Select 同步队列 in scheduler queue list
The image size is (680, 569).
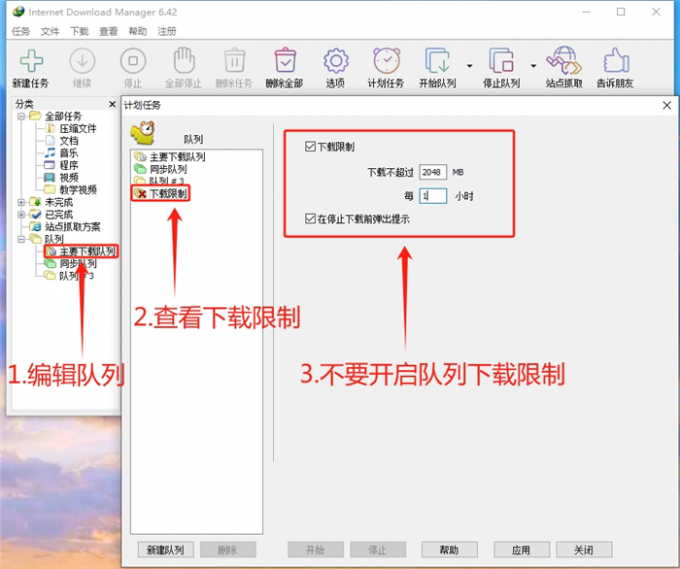point(168,169)
